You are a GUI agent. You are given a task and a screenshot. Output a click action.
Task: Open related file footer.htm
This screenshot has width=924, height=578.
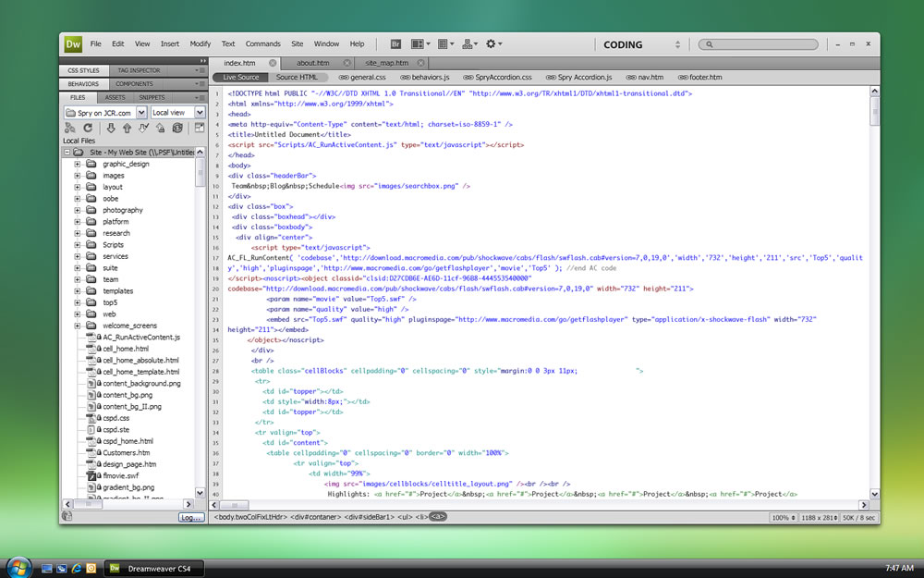(699, 78)
